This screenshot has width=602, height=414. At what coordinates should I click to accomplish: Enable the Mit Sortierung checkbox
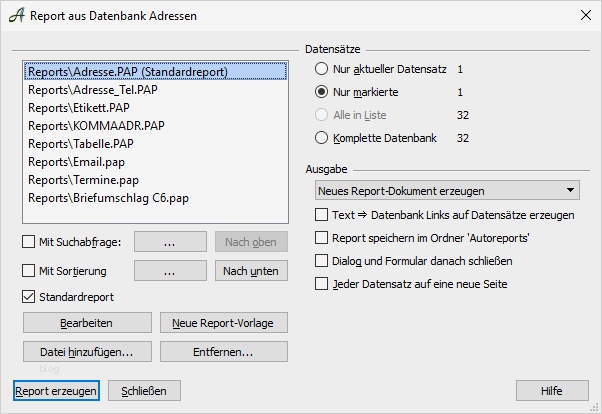pos(29,270)
